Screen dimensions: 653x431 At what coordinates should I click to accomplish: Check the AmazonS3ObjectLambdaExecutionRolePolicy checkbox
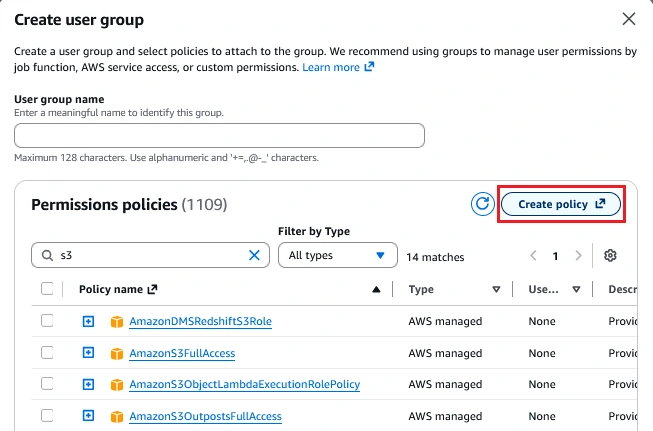click(x=47, y=384)
